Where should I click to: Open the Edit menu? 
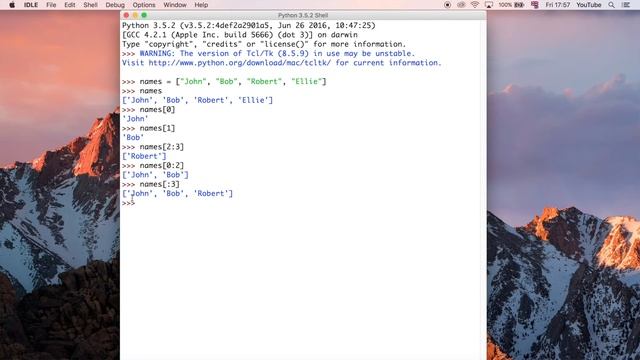(x=70, y=5)
